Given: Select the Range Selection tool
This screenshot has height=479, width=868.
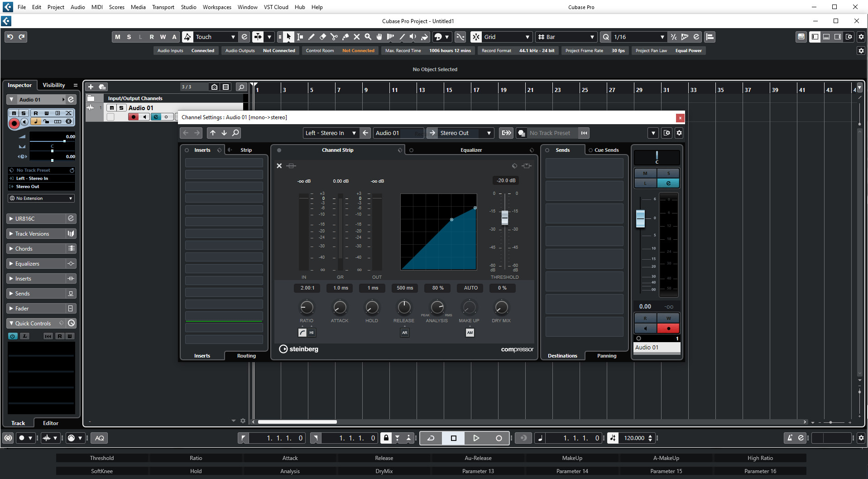Looking at the screenshot, I should point(300,37).
